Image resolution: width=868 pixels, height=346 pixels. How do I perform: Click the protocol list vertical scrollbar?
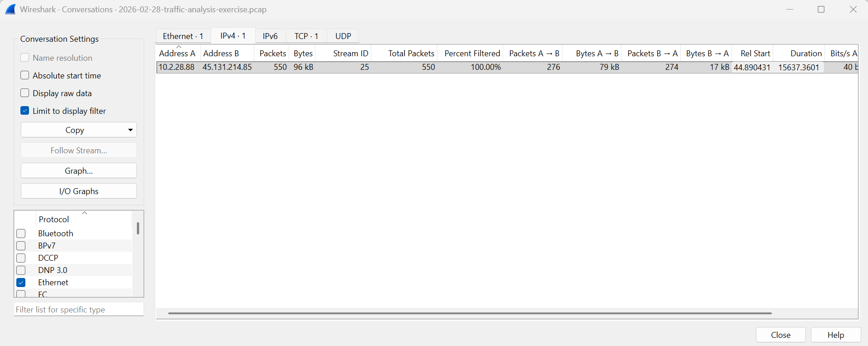[138, 229]
